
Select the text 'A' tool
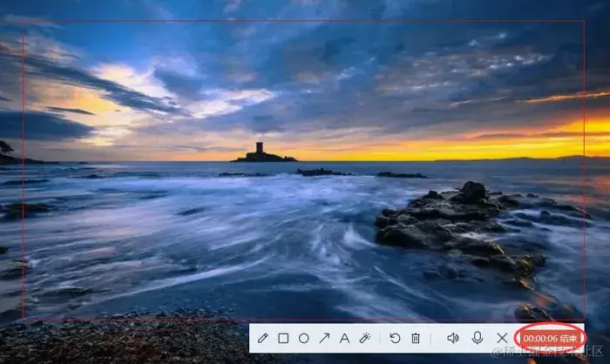(344, 339)
